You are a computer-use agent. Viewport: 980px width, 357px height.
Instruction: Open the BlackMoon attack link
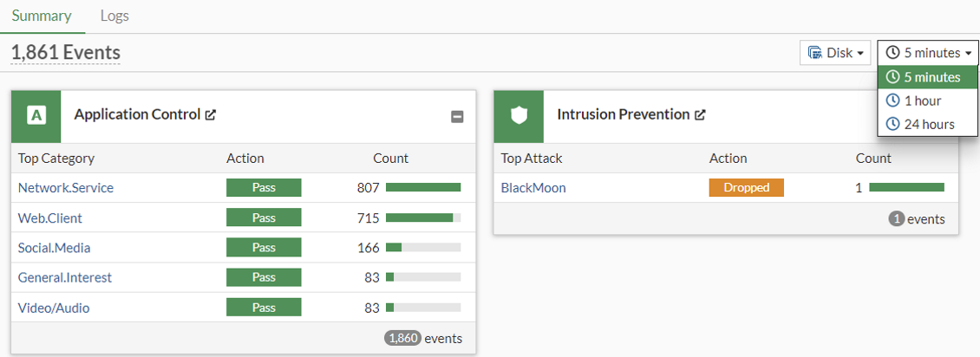coord(533,187)
